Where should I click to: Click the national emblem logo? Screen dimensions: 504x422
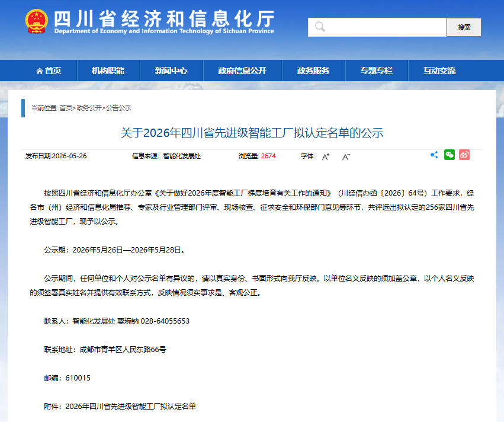[x=36, y=21]
